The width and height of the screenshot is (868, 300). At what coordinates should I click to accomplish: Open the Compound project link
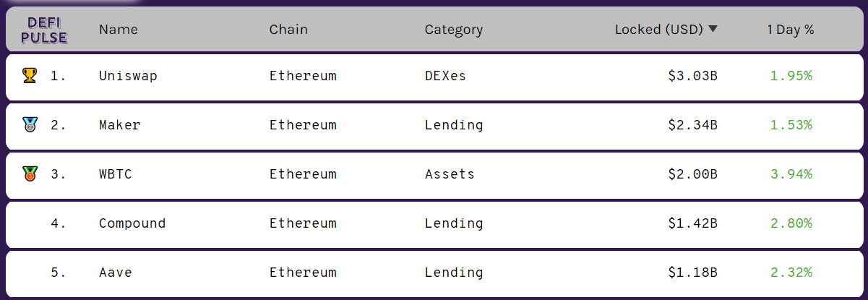coord(132,223)
